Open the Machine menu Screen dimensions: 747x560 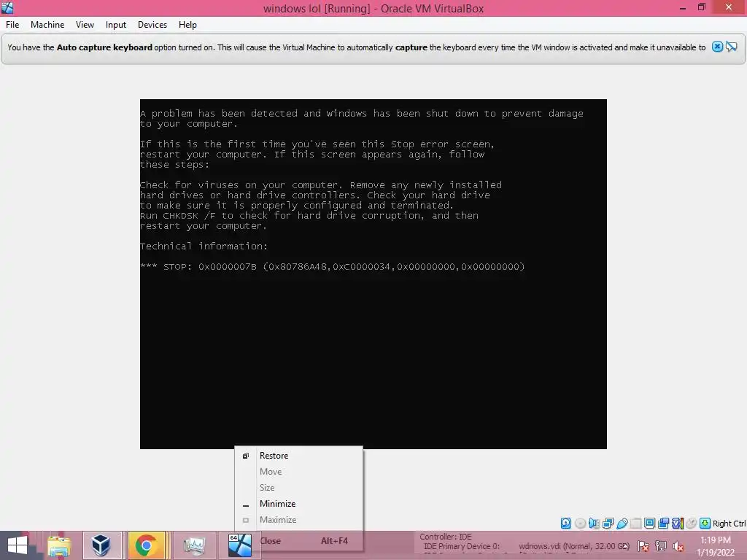[47, 25]
